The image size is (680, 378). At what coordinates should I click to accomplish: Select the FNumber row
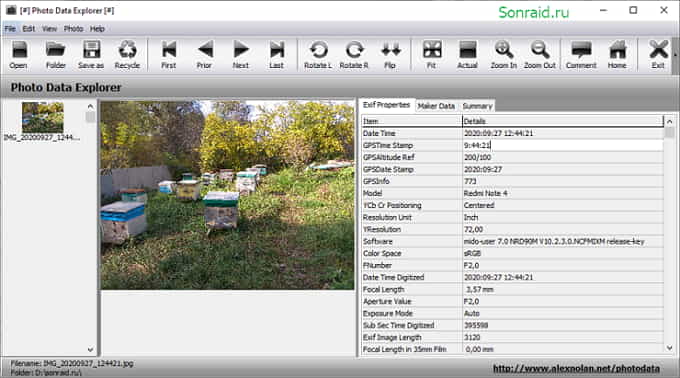click(512, 265)
